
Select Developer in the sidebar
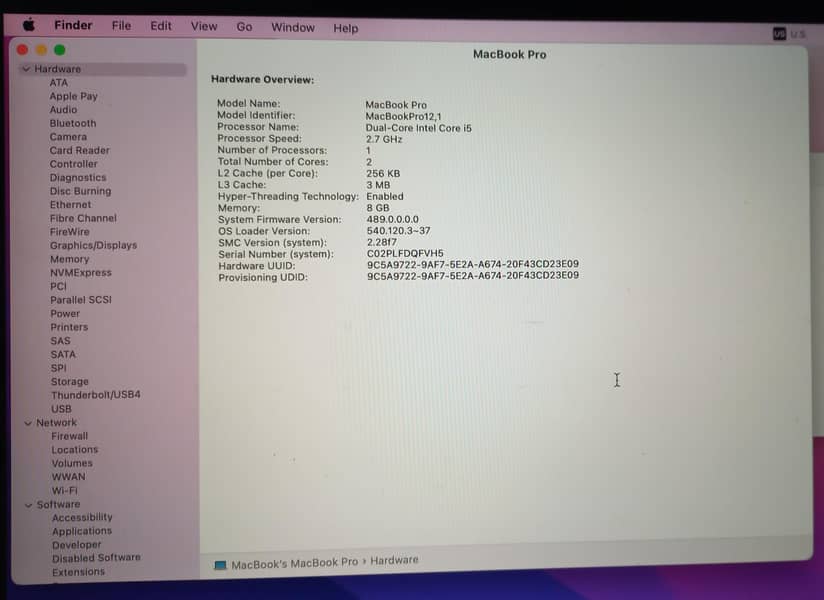coord(77,545)
